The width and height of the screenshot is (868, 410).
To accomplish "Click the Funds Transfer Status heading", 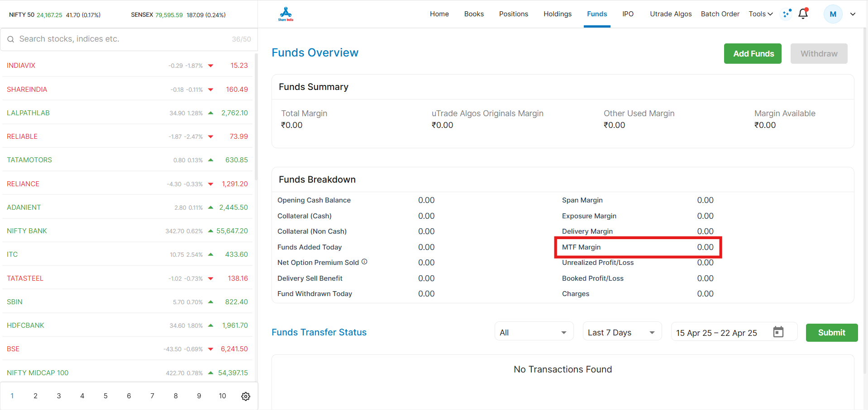I will click(319, 332).
